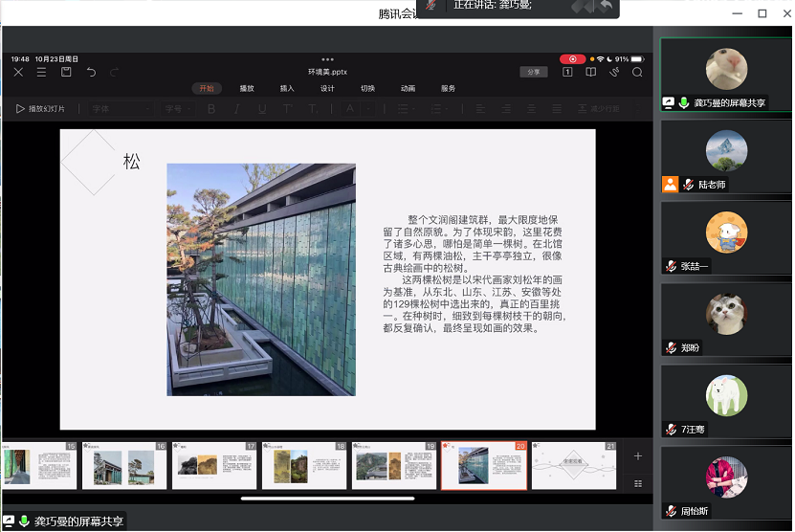Click the undo arrow icon
795x532 pixels.
[x=91, y=72]
